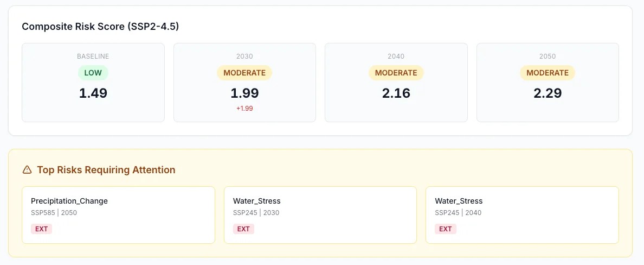Click the Top Risks Requiring Attention heading

point(106,170)
